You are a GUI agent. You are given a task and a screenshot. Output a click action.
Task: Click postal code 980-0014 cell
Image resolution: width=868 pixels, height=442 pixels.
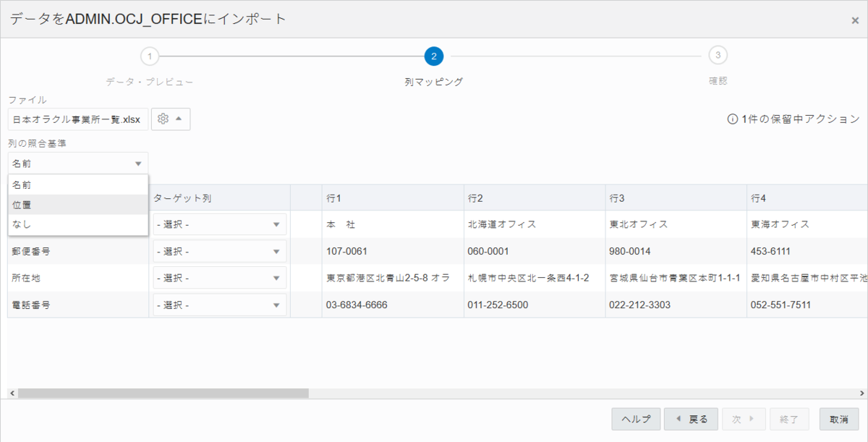pyautogui.click(x=676, y=251)
